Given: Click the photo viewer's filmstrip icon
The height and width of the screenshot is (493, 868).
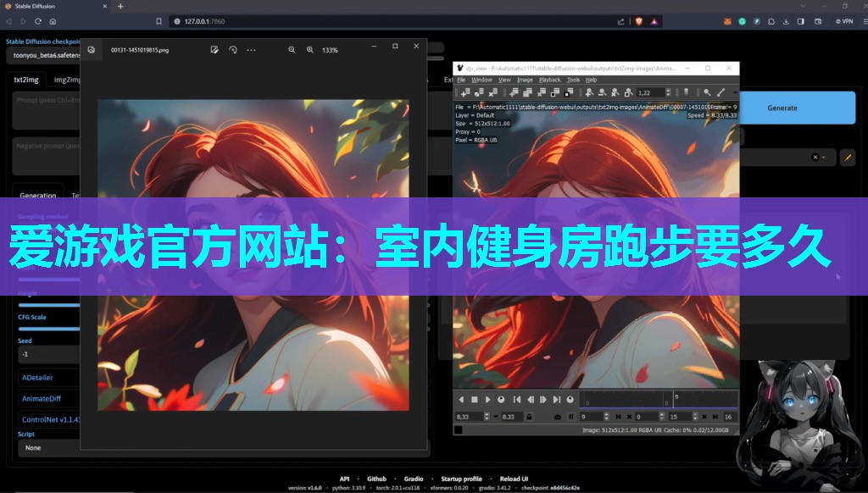Looking at the screenshot, I should tap(92, 50).
